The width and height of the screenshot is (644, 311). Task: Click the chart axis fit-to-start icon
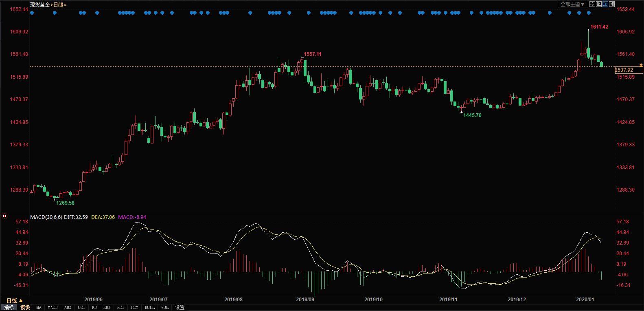[599, 4]
